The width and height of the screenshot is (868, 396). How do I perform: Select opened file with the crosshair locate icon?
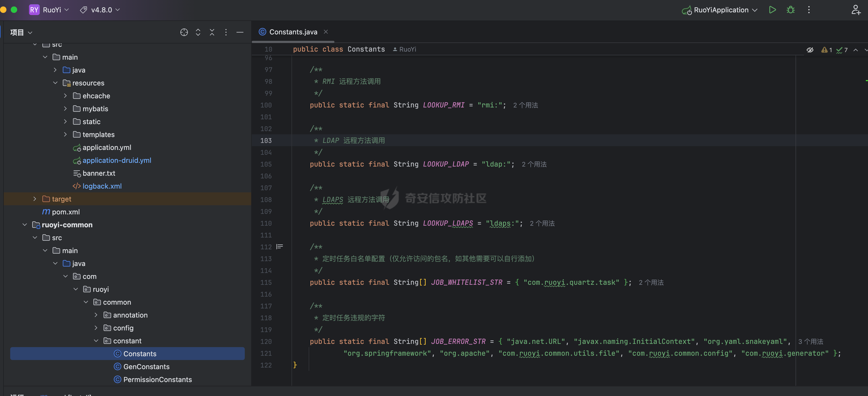click(184, 33)
